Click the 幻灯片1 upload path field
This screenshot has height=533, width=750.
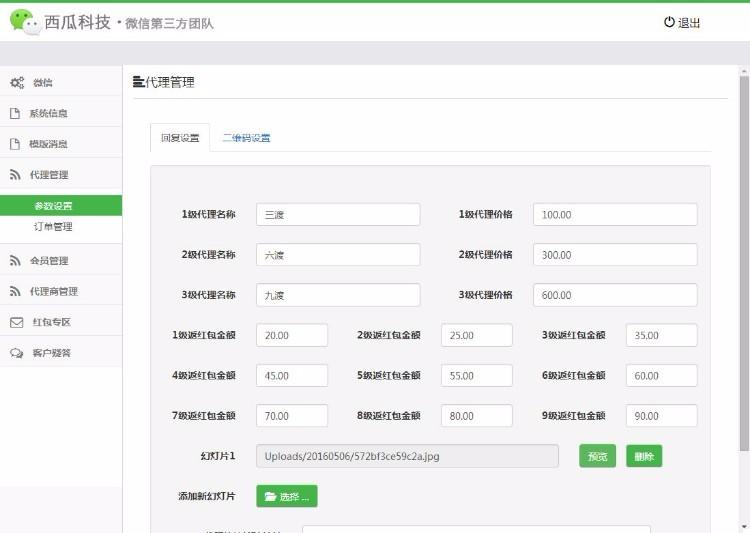point(408,456)
